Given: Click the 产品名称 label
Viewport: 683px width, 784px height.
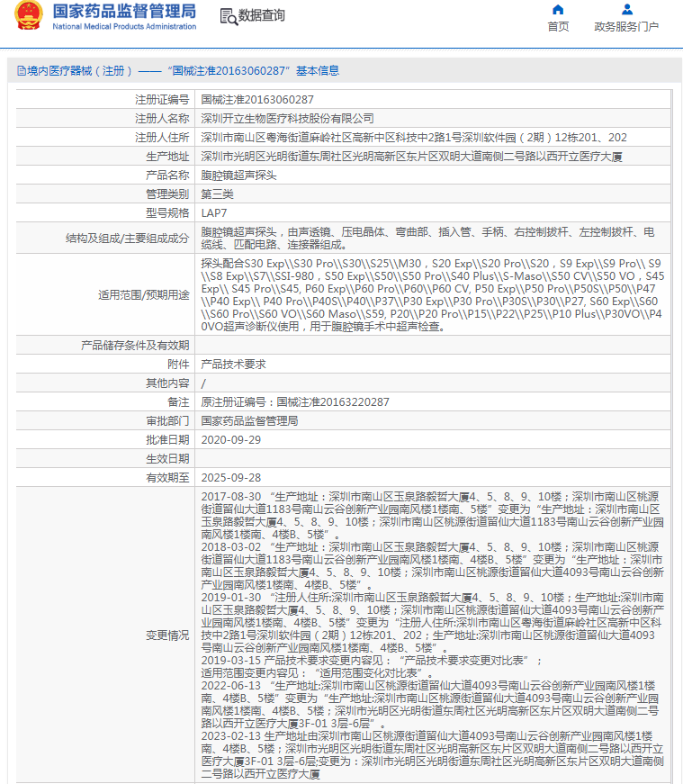Looking at the screenshot, I should (167, 176).
